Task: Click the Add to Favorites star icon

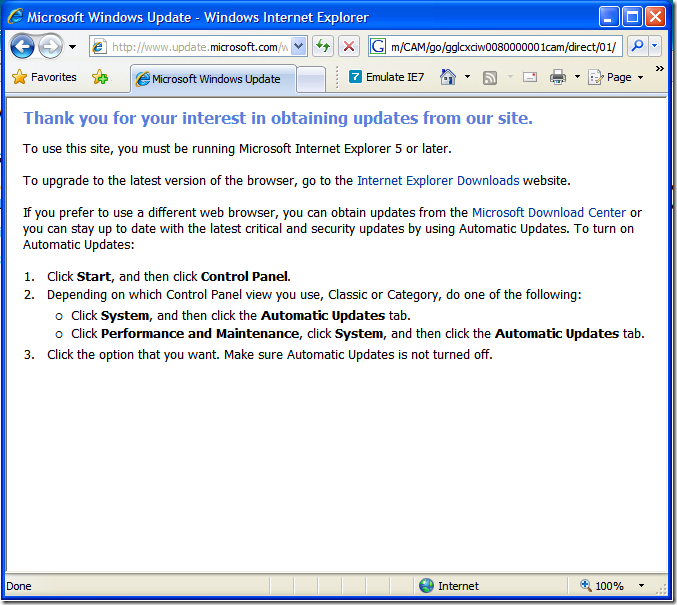Action: tap(100, 77)
